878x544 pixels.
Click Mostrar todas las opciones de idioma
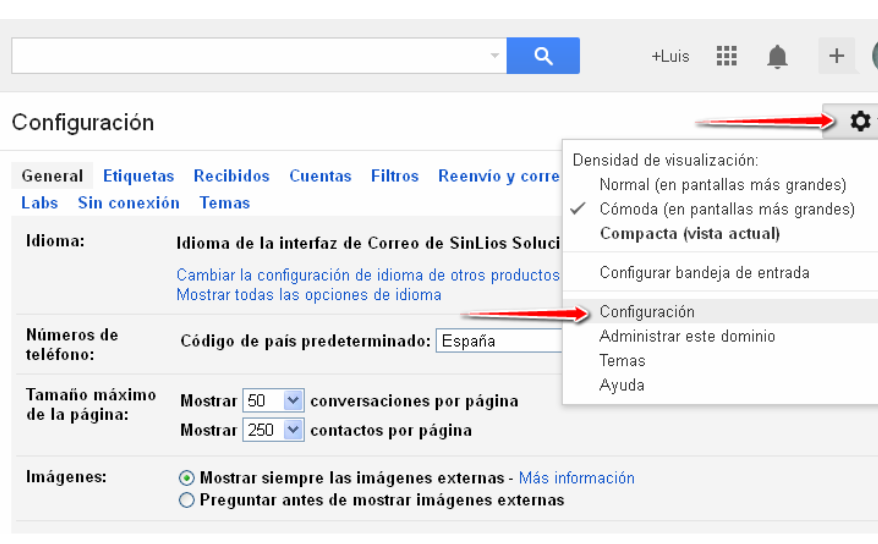click(x=308, y=294)
